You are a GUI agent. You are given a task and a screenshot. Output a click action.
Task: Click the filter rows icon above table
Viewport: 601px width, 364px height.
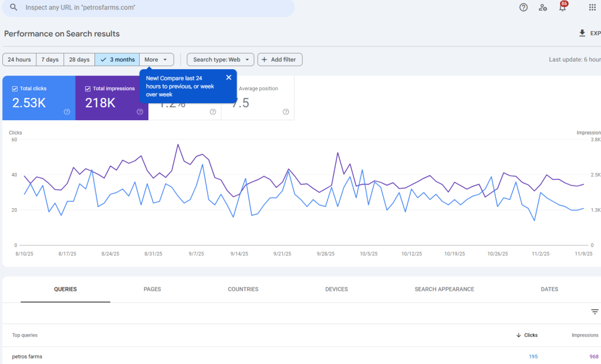[595, 312]
